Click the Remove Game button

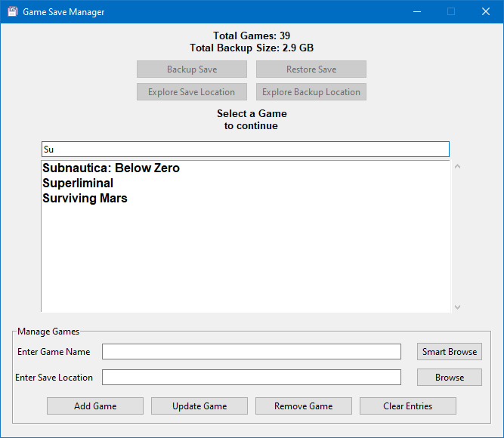(304, 406)
